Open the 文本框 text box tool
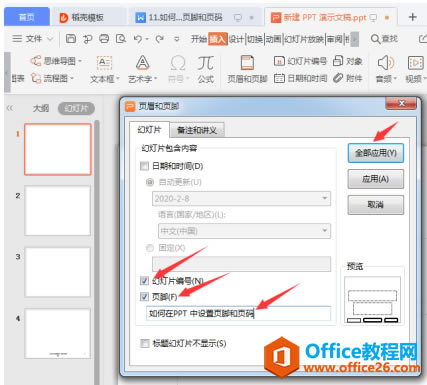The width and height of the screenshot is (427, 385). click(104, 63)
